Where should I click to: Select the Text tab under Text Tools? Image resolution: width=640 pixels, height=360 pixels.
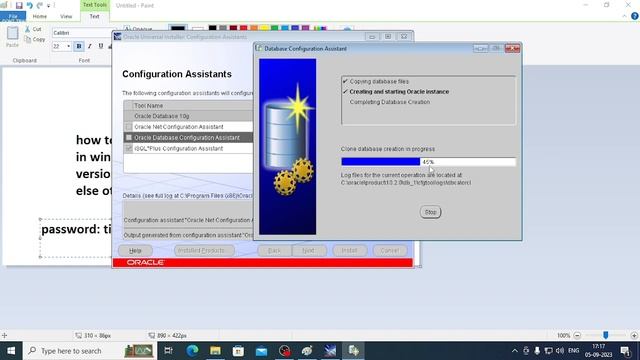[94, 16]
